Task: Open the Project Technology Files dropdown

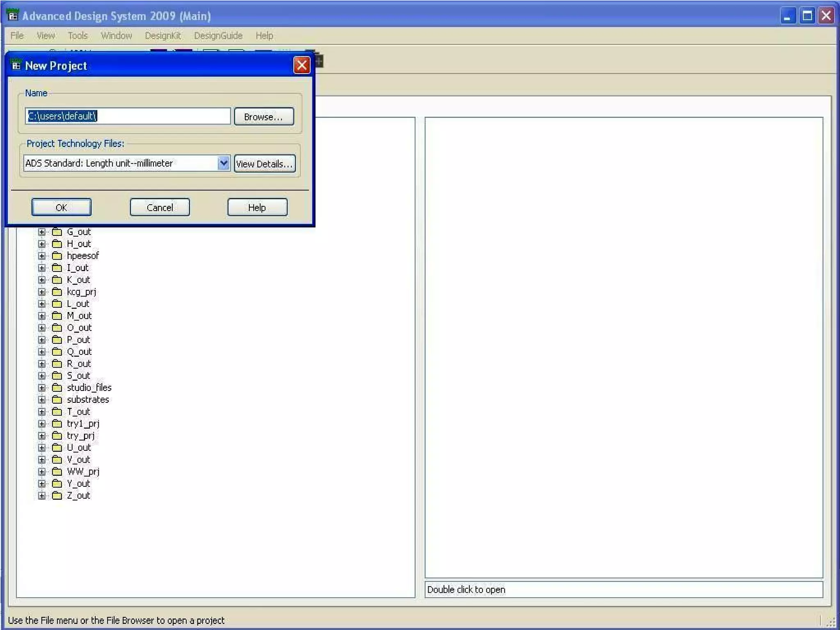Action: tap(224, 163)
